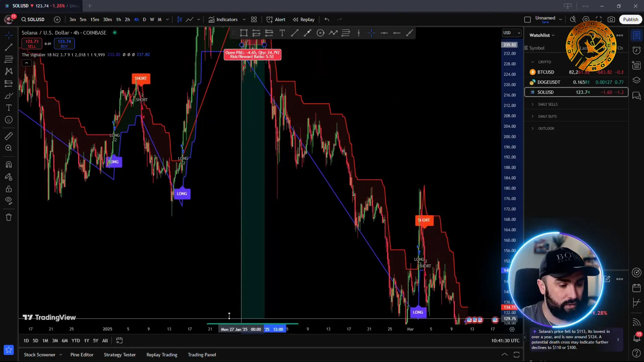Viewport: 644px width, 362px height.
Task: Enter fullscreen mode
Action: pos(599,19)
